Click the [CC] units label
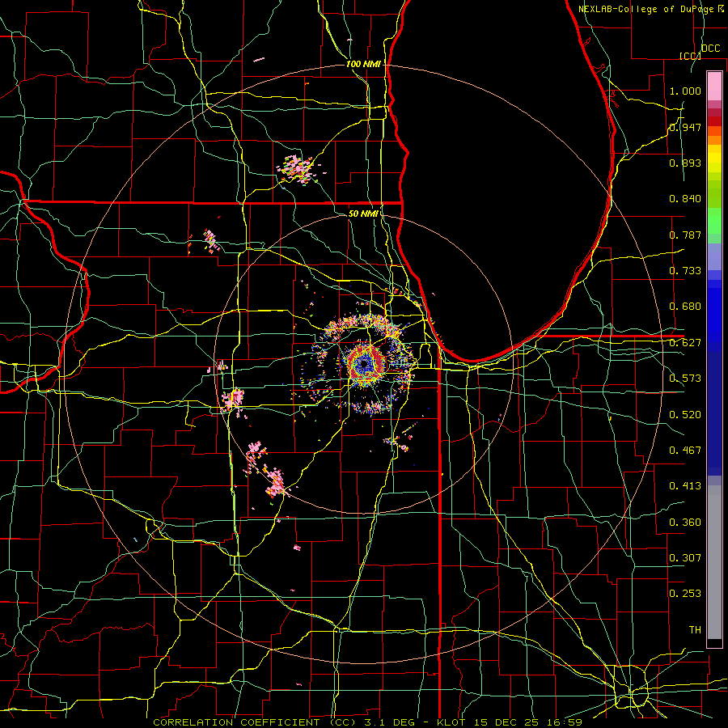The width and height of the screenshot is (728, 728). point(691,56)
